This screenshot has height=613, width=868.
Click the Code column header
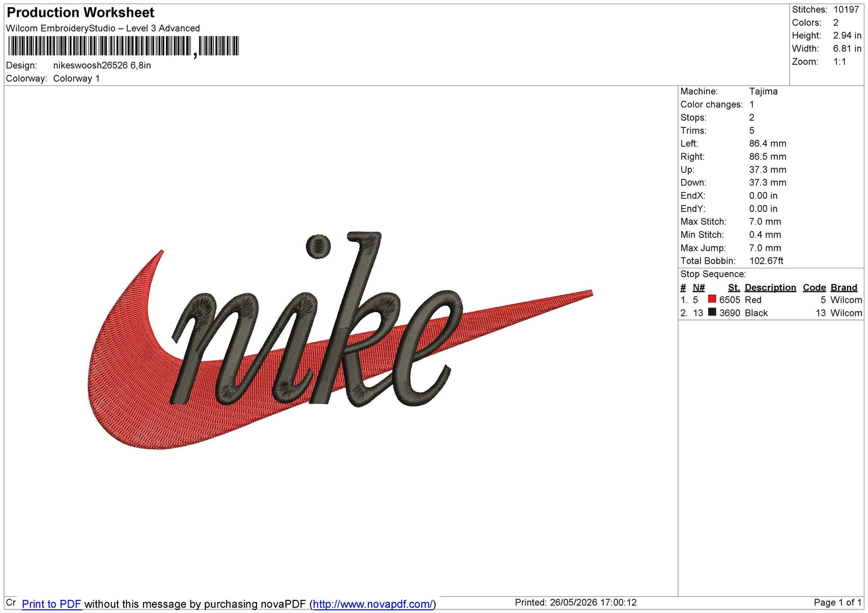pos(814,288)
